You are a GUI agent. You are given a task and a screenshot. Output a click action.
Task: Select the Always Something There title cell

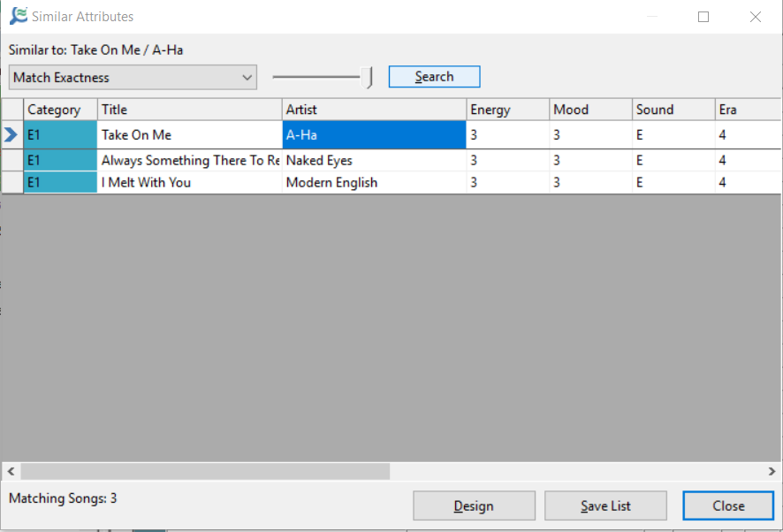[190, 160]
